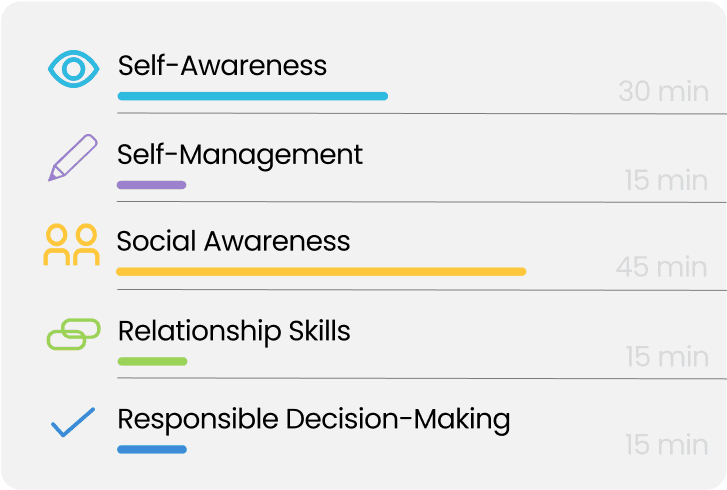Click the blue Decision-Making progress bar
The width and height of the screenshot is (727, 490).
[152, 450]
